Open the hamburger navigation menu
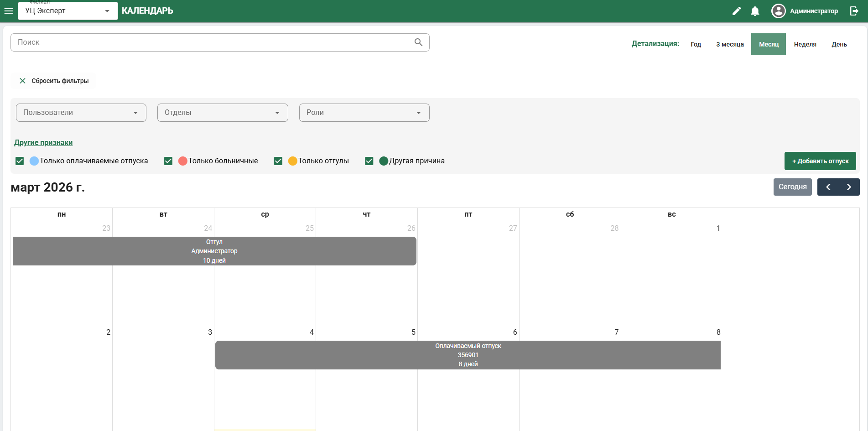Screen dimensions: 868x431 [x=9, y=11]
